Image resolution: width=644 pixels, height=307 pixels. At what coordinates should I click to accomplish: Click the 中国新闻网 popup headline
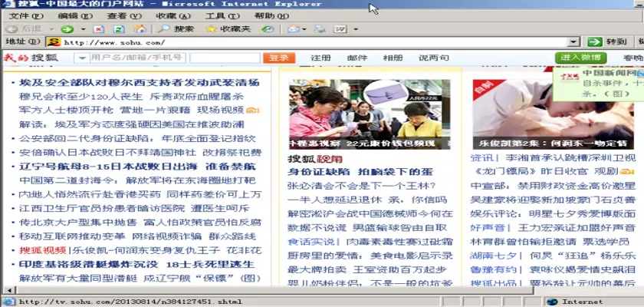click(x=609, y=73)
